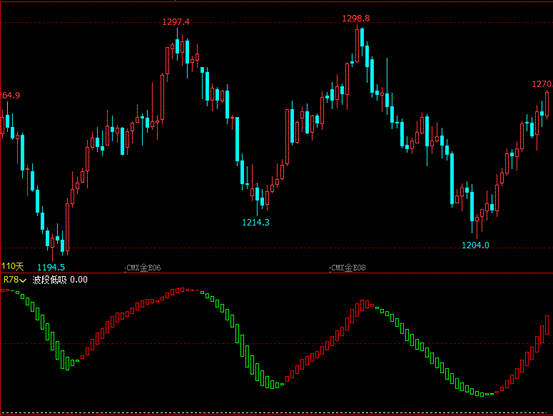The image size is (553, 416).
Task: Click the 1194.5 lowest price label
Action: tap(51, 267)
